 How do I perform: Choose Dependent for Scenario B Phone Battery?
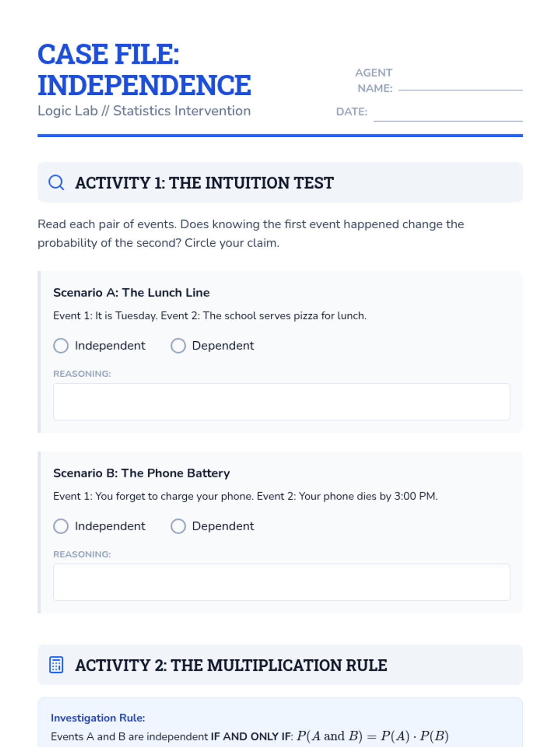tap(178, 526)
